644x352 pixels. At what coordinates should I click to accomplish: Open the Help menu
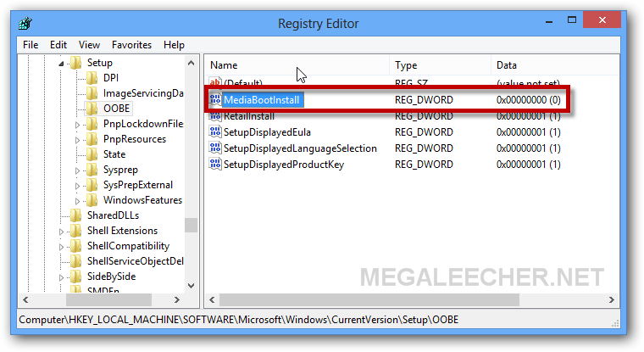[x=174, y=45]
